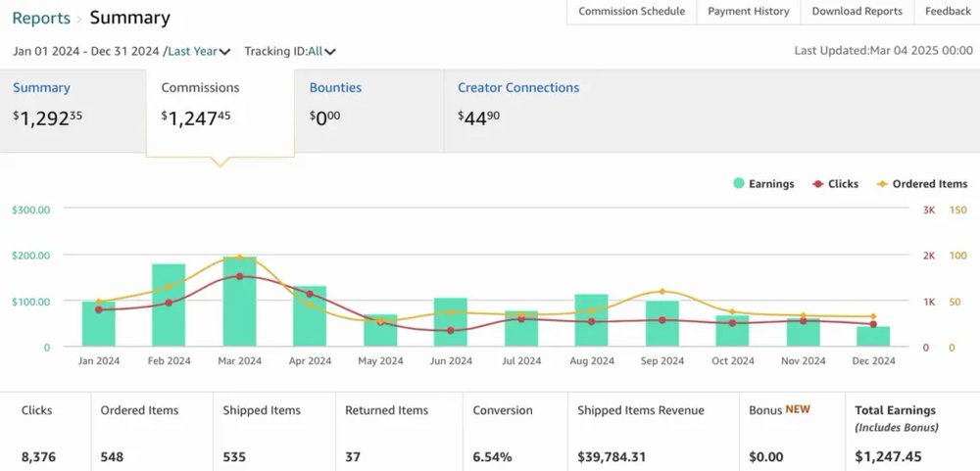Screen dimensions: 980x471
Task: Open the Download Reports tab
Action: point(857,11)
